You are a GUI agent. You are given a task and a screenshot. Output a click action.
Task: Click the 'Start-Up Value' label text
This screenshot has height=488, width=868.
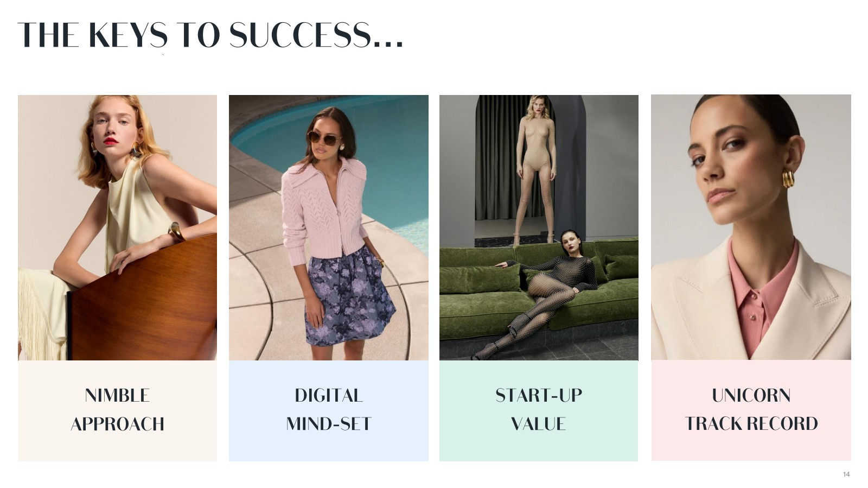[539, 409]
